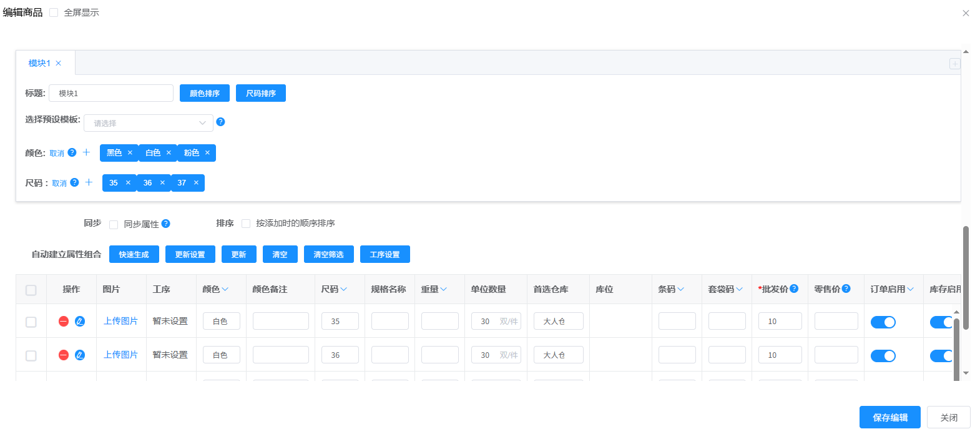Remove the 黑色 color tag
This screenshot has width=980, height=434.
coord(130,153)
